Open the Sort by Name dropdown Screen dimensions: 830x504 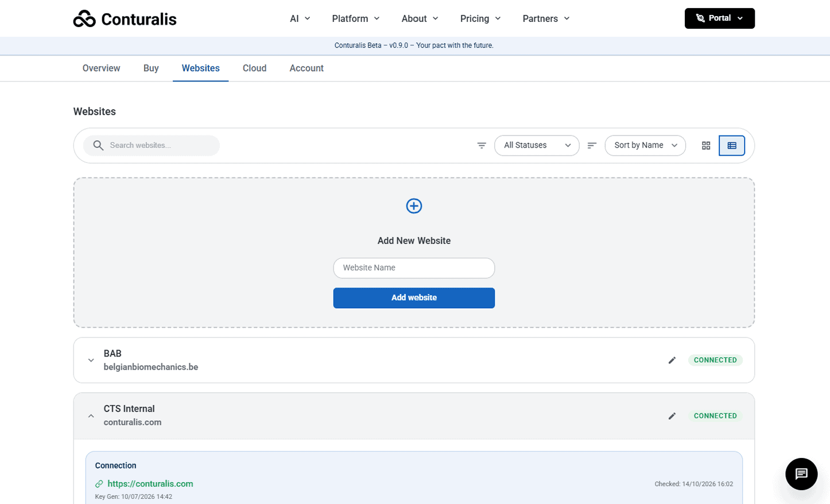click(x=645, y=146)
